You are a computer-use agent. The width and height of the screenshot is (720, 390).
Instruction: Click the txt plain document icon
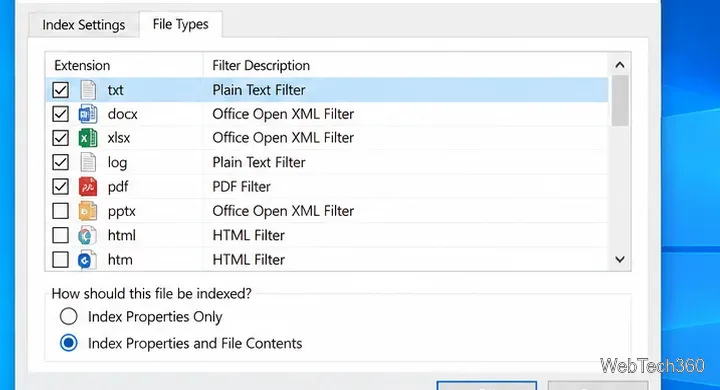(x=88, y=90)
